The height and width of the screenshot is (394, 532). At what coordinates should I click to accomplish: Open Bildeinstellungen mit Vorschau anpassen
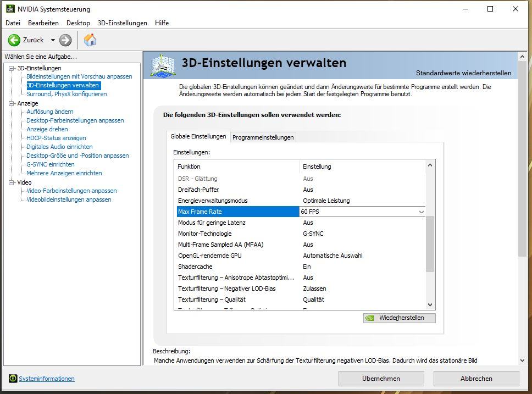point(79,76)
